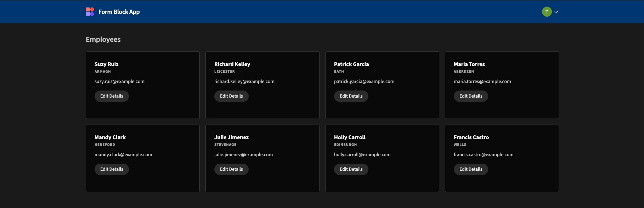The height and width of the screenshot is (208, 644).
Task: Click the LEICESTER location label
Action: (x=225, y=72)
